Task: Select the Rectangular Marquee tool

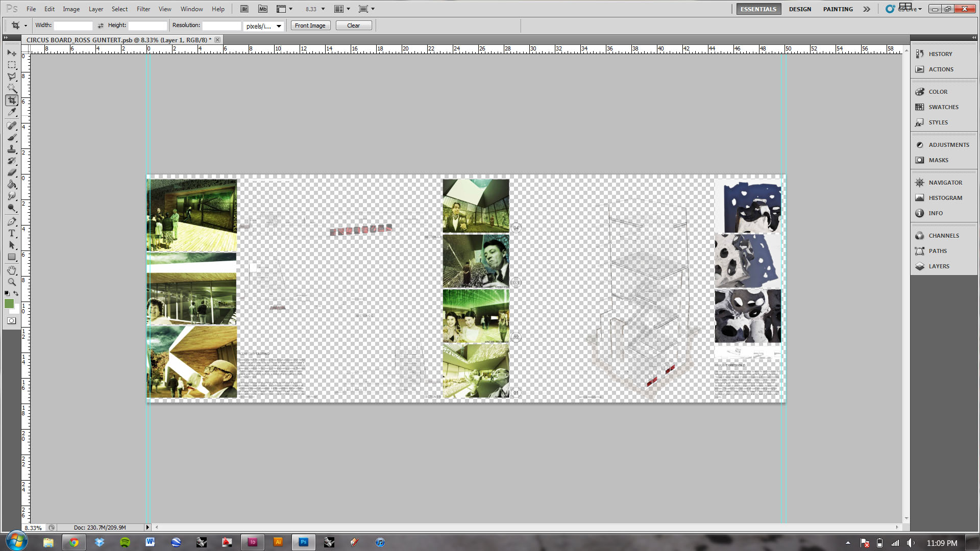Action: coord(12,65)
